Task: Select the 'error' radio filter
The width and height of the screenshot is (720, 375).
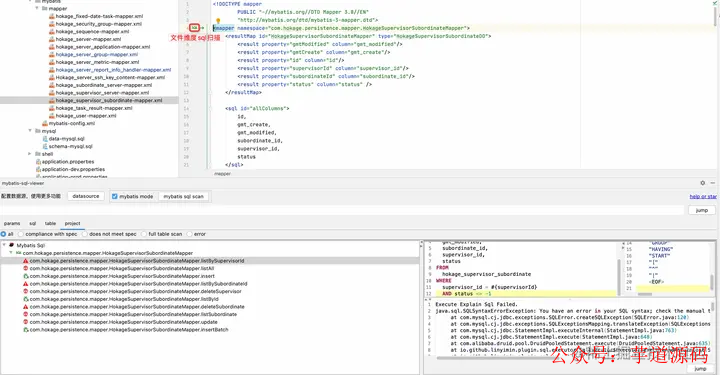Action: point(189,234)
